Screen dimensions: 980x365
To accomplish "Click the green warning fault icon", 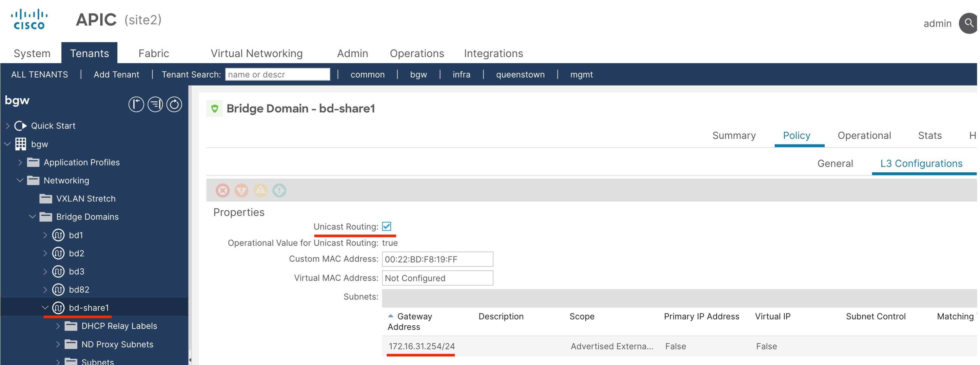I will (279, 190).
